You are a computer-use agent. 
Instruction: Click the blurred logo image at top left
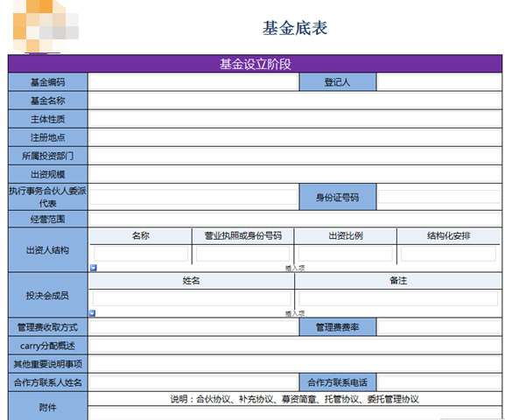point(46,26)
